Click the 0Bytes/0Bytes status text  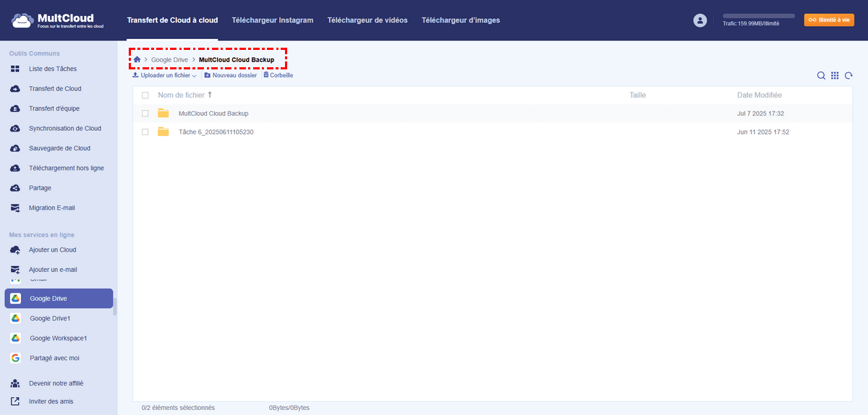pyautogui.click(x=289, y=408)
